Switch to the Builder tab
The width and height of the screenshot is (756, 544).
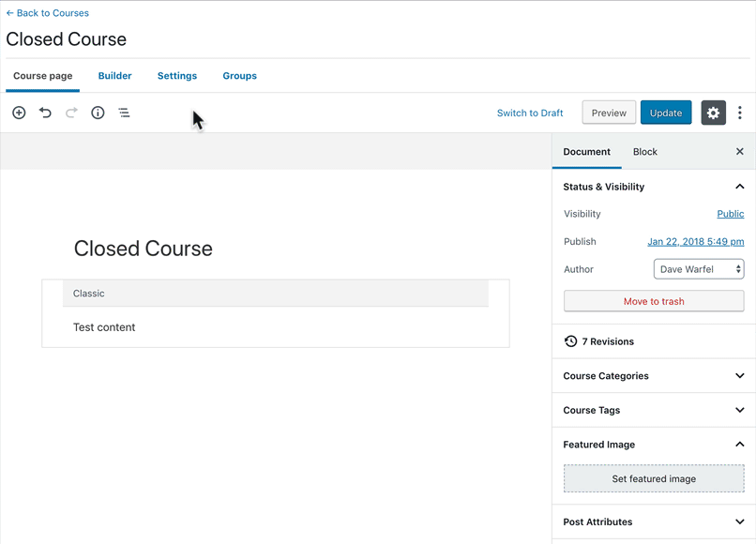click(114, 76)
